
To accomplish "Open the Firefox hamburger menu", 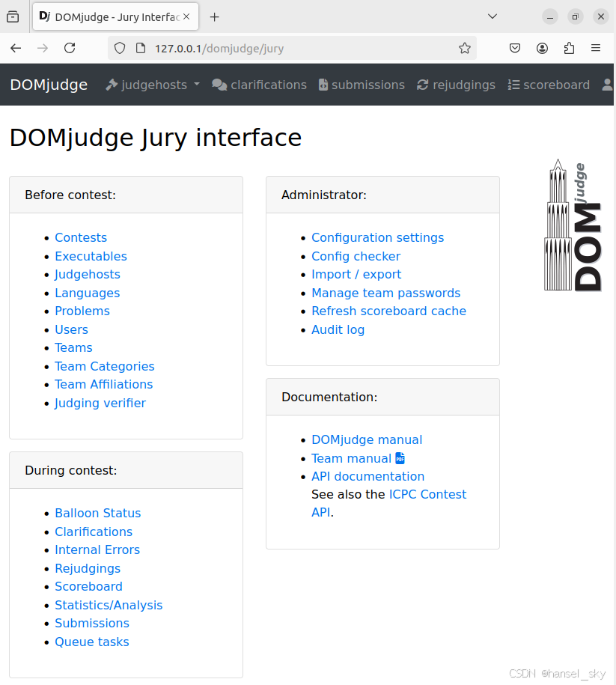I will [x=596, y=48].
